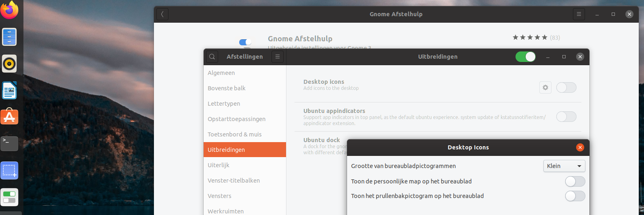Open Ubuntu Software store icon
This screenshot has width=644, height=215.
[x=9, y=117]
